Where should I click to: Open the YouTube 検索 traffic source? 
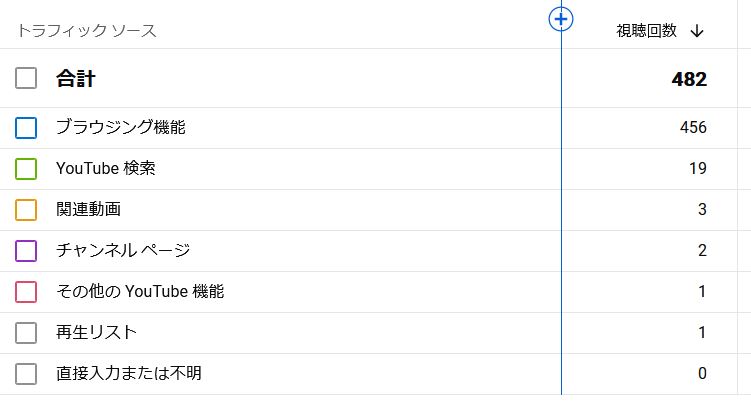(106, 169)
